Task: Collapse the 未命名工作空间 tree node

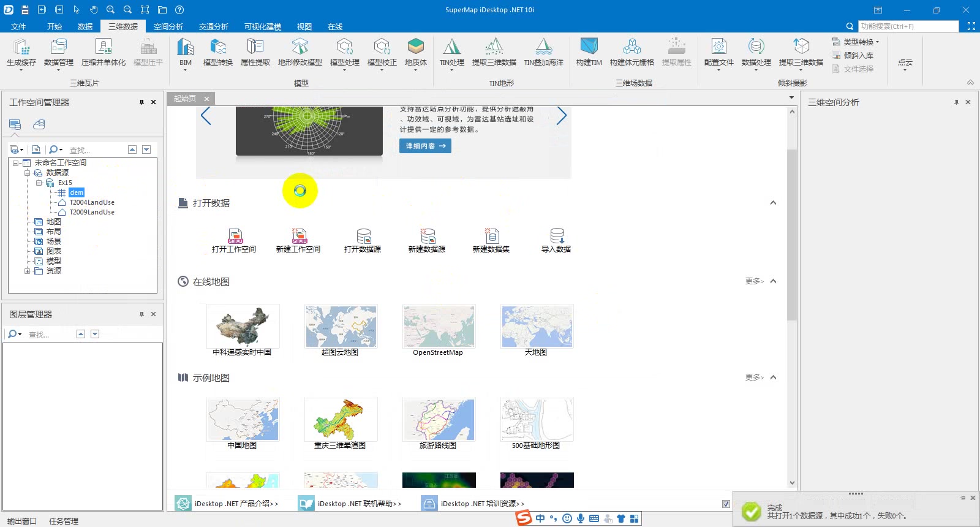Action: (15, 163)
